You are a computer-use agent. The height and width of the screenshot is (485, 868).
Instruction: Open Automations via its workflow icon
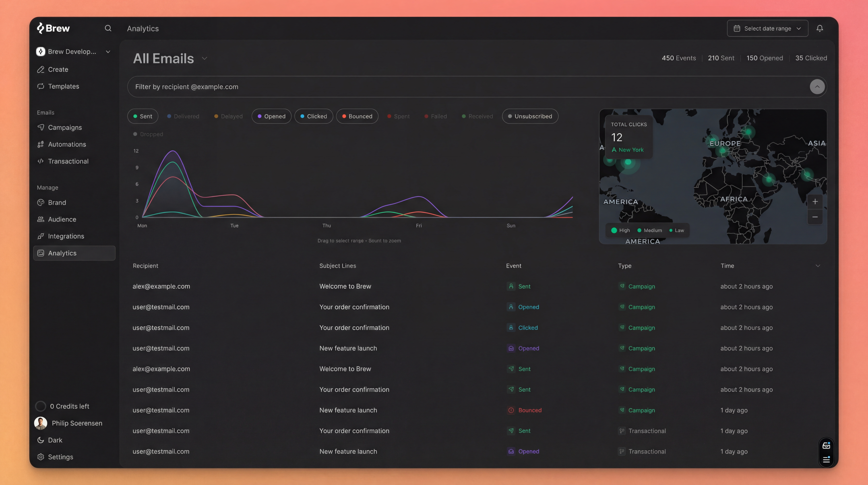[40, 144]
